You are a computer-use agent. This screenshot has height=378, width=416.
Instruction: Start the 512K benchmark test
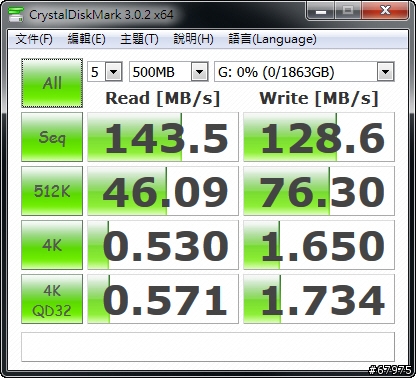point(52,191)
